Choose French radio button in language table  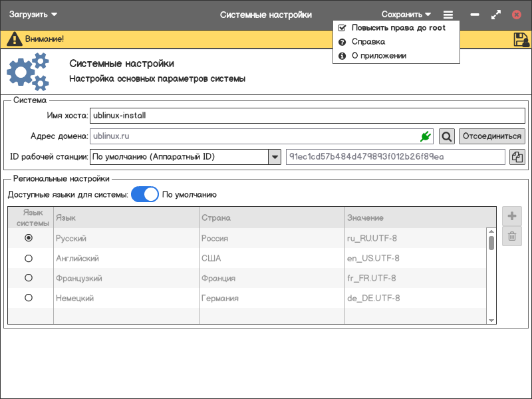tap(29, 278)
